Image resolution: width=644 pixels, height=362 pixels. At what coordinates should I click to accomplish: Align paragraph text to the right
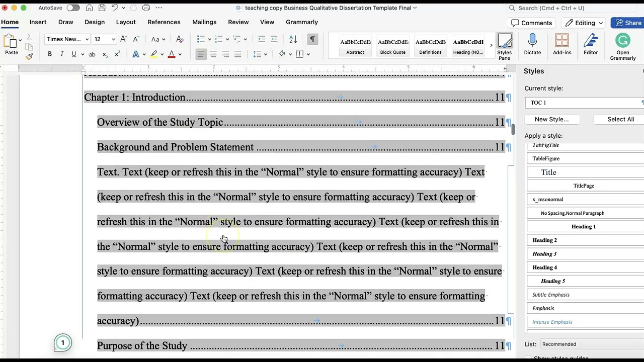pyautogui.click(x=225, y=54)
